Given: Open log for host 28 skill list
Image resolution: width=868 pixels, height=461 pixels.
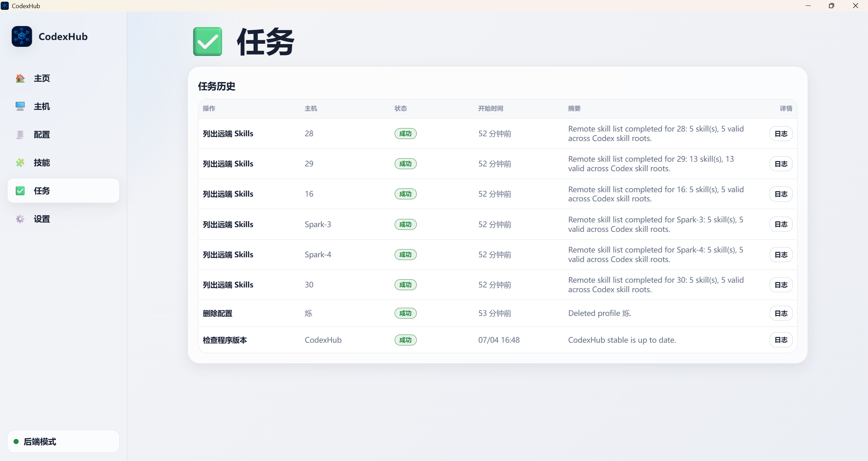Looking at the screenshot, I should click(781, 134).
